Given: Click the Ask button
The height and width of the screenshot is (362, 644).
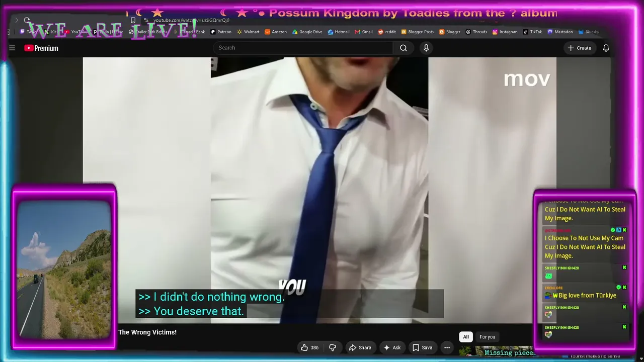Looking at the screenshot, I should pyautogui.click(x=392, y=347).
